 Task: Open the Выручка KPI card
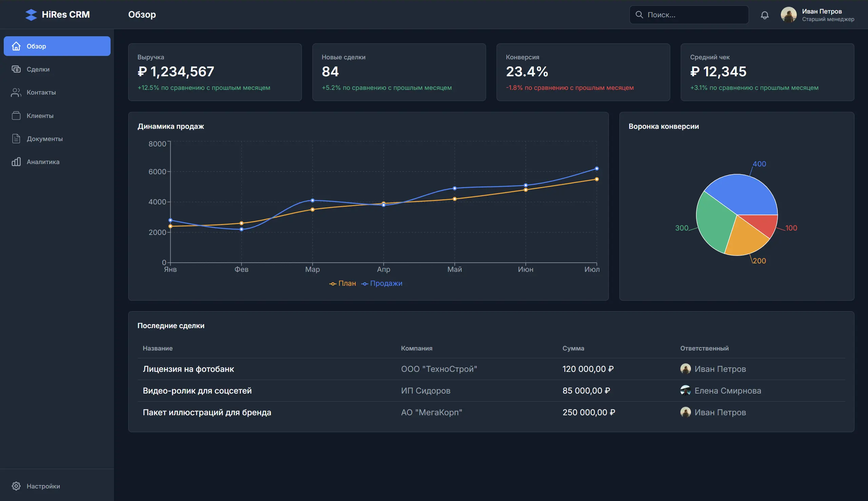pyautogui.click(x=215, y=72)
